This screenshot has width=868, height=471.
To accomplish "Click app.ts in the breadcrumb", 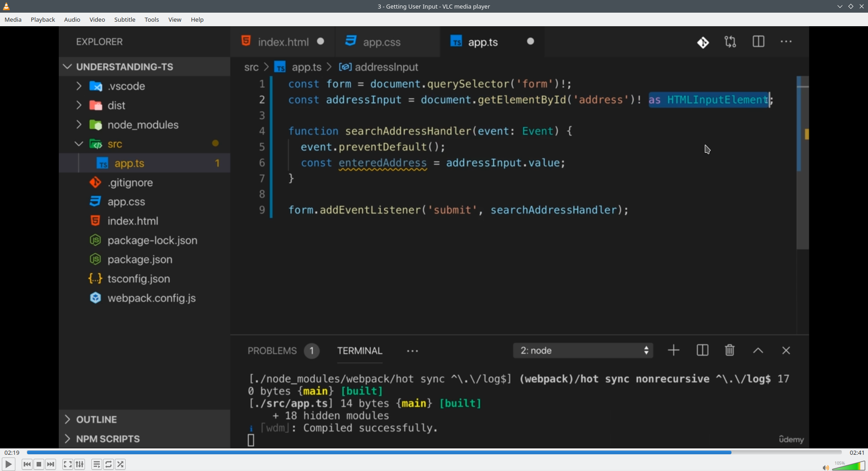I will pyautogui.click(x=307, y=67).
